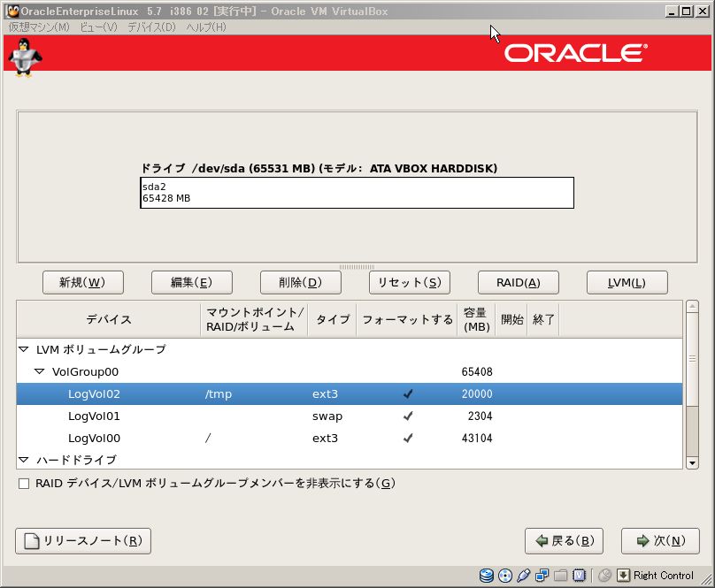Proceed with 次(N) button

click(x=660, y=541)
